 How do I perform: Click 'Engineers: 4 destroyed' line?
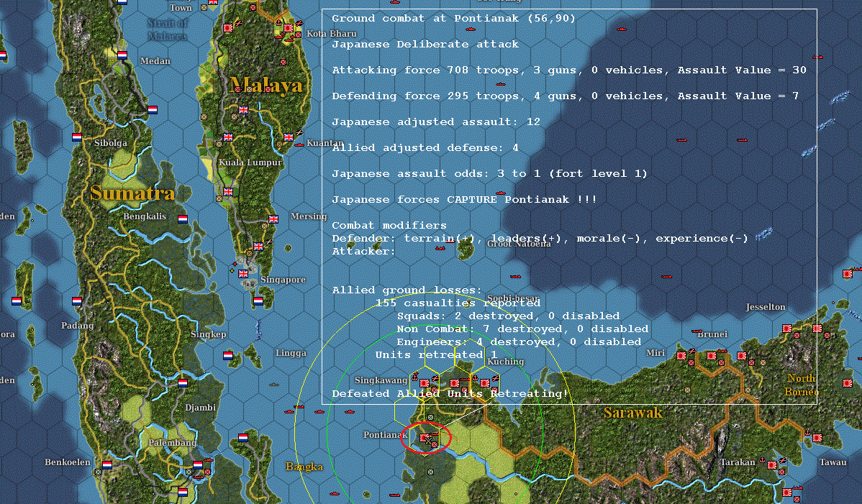pyautogui.click(x=519, y=342)
